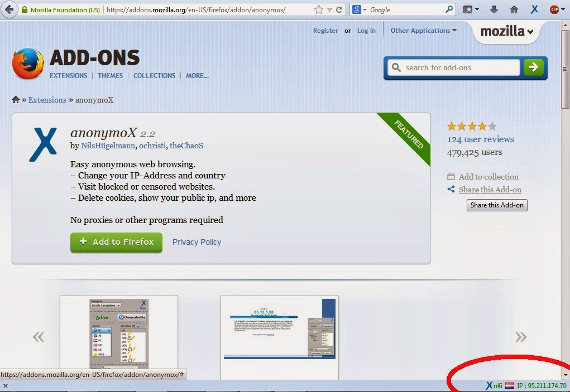Click the Firefox logo
Viewport: 570px width, 392px height.
(27, 64)
